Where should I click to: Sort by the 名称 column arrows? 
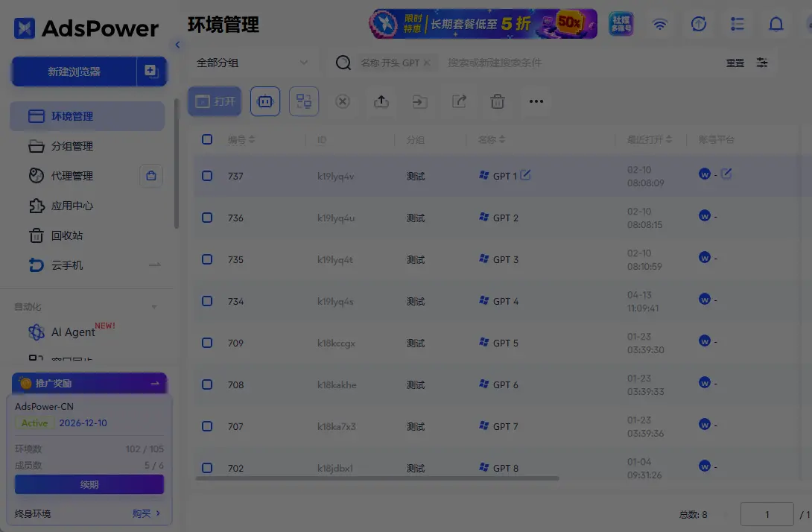(502, 139)
